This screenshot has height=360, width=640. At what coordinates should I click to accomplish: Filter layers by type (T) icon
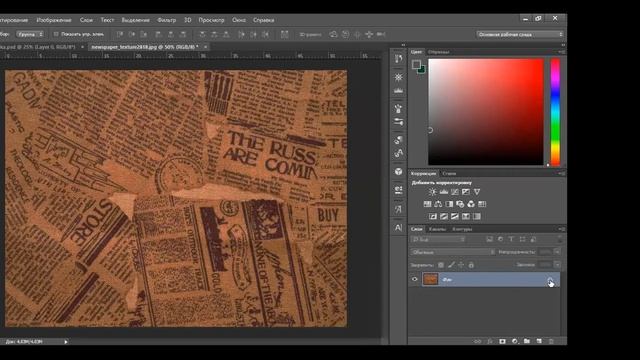point(511,239)
